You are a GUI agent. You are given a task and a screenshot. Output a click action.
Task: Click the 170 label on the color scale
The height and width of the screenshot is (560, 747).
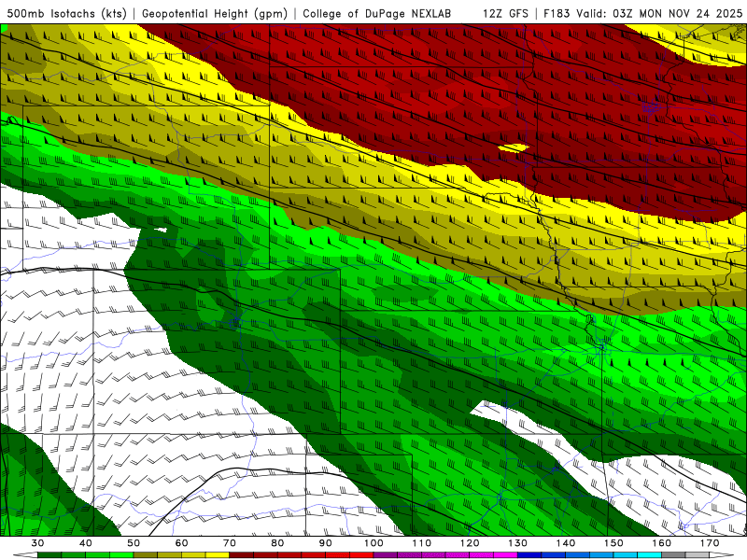coord(710,543)
